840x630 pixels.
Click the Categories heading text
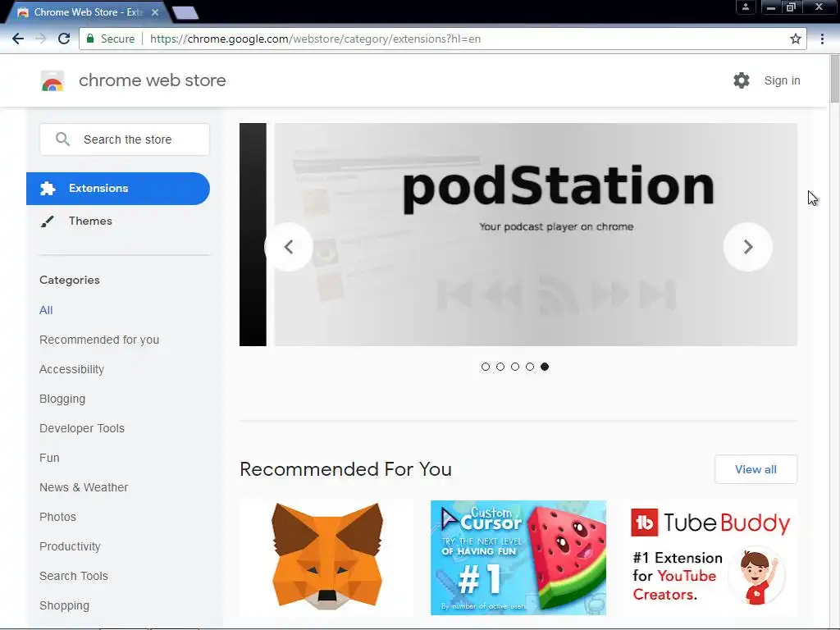70,280
